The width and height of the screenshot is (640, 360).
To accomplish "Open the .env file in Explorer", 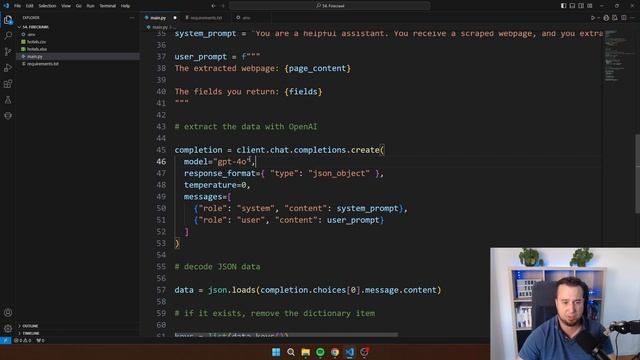I will pos(31,34).
